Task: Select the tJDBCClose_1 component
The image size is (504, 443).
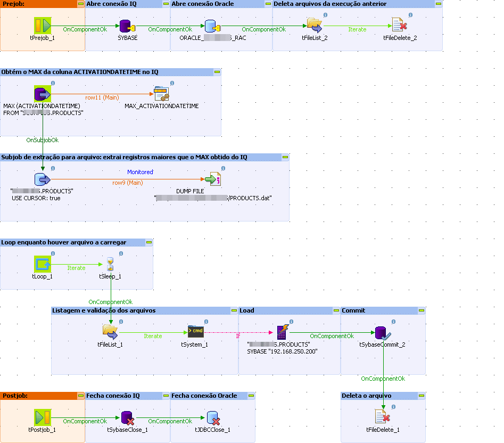Action: pyautogui.click(x=212, y=418)
